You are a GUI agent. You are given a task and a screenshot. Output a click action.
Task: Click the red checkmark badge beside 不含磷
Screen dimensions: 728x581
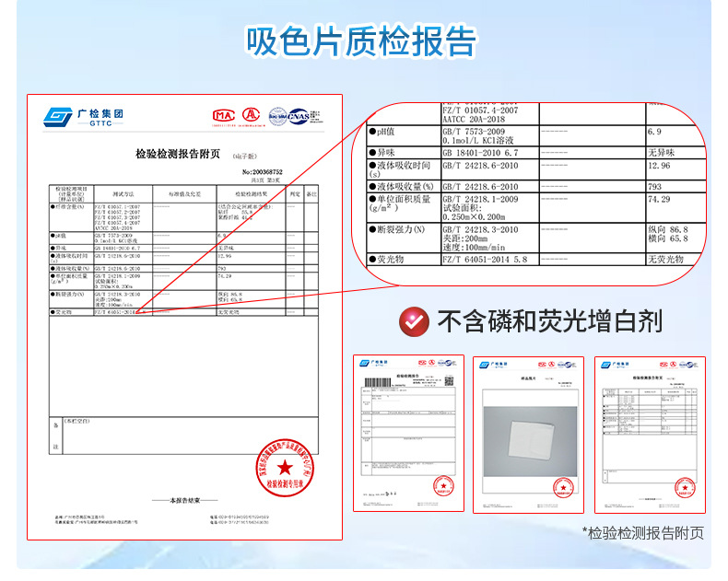click(x=414, y=321)
